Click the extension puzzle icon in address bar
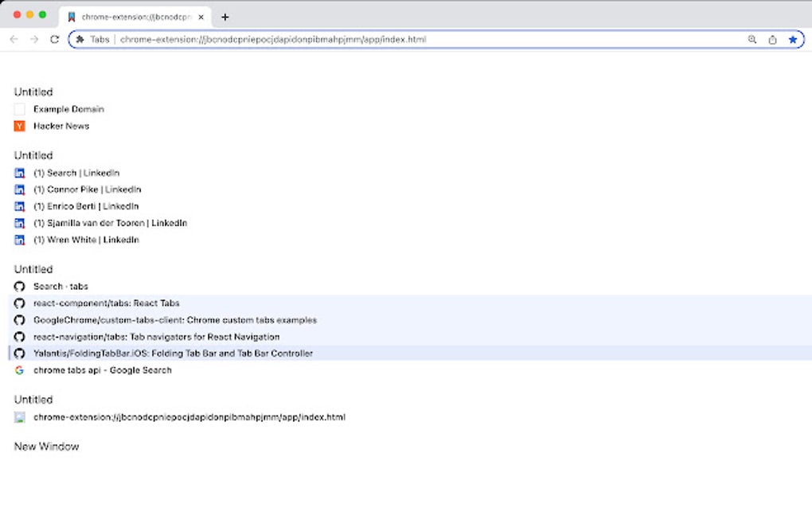 pyautogui.click(x=80, y=39)
